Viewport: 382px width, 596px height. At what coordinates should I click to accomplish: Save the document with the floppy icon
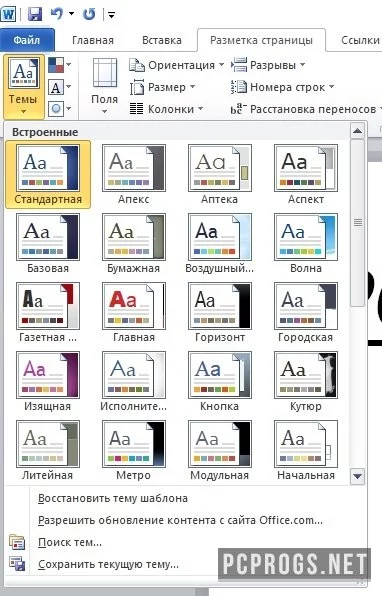point(35,14)
